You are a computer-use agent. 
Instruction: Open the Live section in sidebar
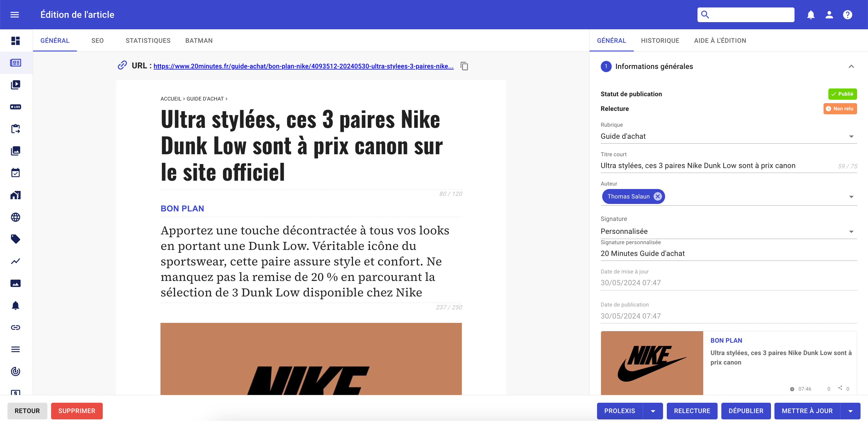(15, 107)
